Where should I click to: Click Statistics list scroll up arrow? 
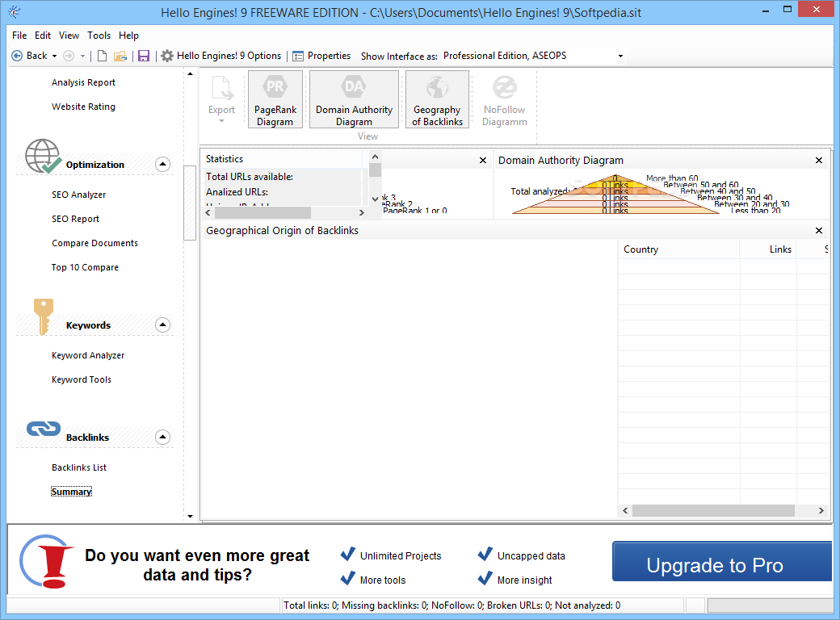click(375, 157)
